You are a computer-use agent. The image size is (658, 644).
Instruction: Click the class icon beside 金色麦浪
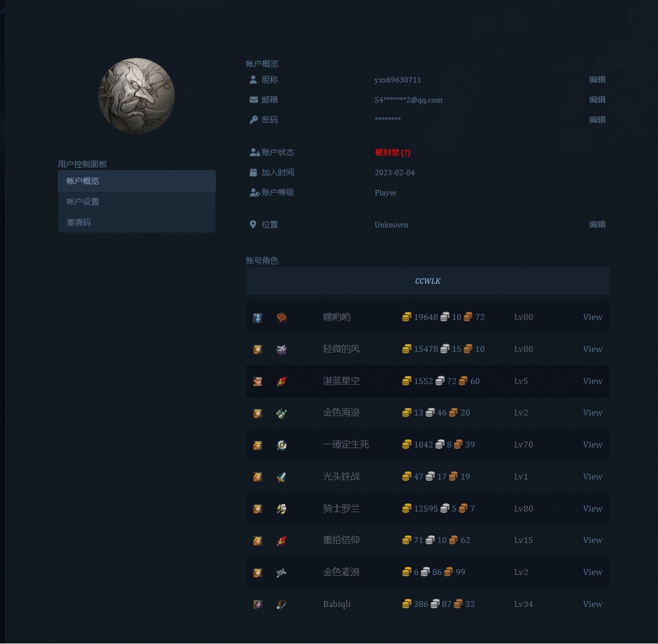point(281,573)
